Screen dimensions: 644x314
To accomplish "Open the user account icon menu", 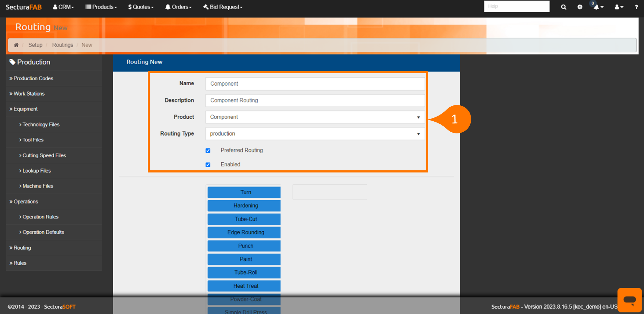I will point(618,7).
